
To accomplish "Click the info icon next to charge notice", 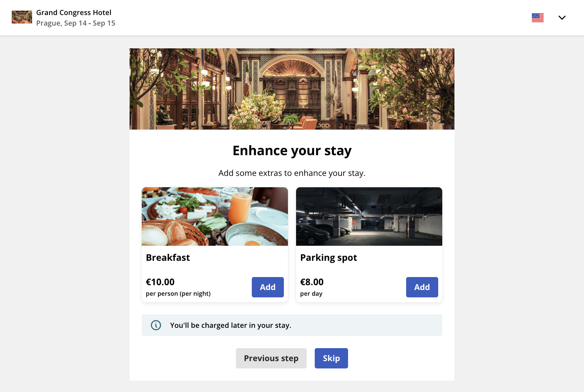I will click(x=156, y=325).
